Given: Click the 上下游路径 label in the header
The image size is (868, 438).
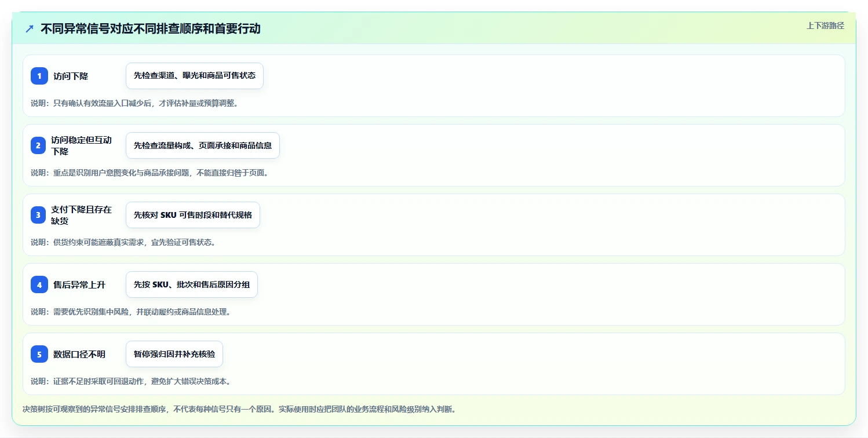Looking at the screenshot, I should (825, 25).
